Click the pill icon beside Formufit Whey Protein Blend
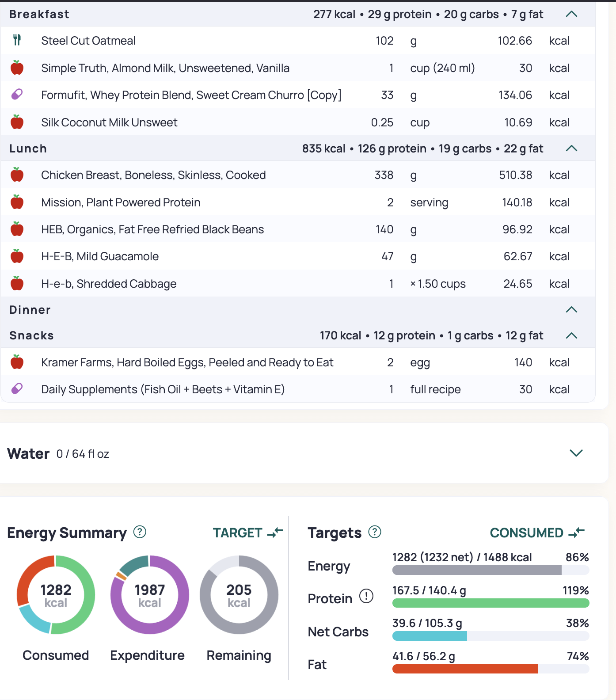Screen dimensions: 616x700 [17, 95]
